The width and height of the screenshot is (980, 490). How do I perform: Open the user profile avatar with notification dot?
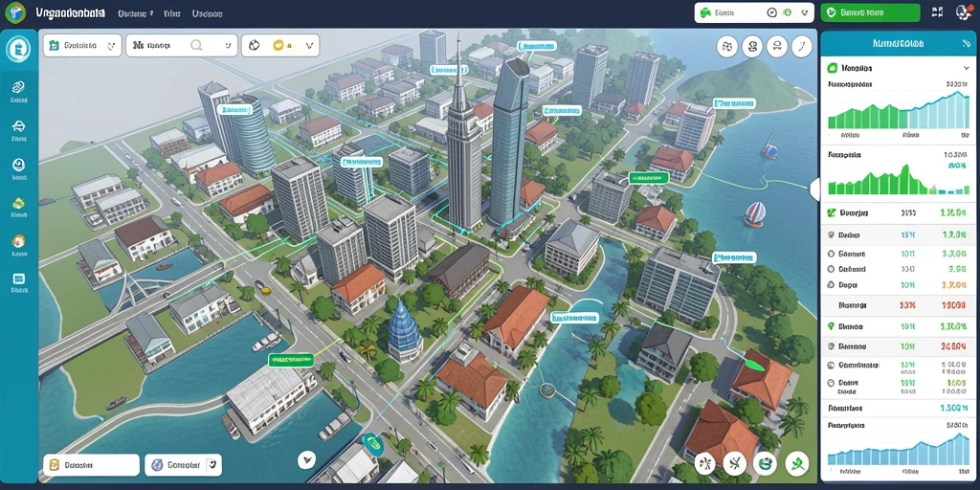point(965,12)
